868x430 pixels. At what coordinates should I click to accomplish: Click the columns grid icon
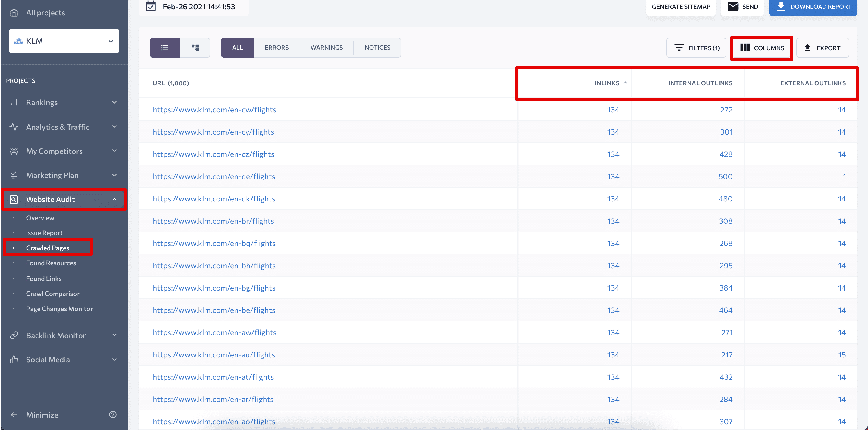tap(745, 48)
